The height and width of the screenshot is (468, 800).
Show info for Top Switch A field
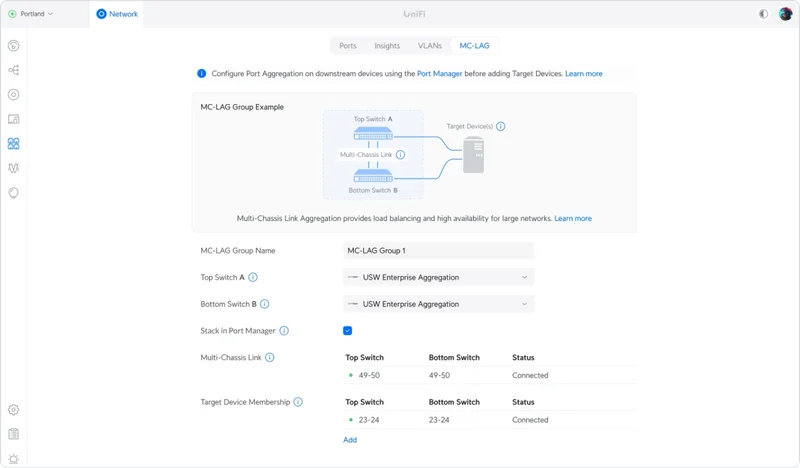click(253, 277)
